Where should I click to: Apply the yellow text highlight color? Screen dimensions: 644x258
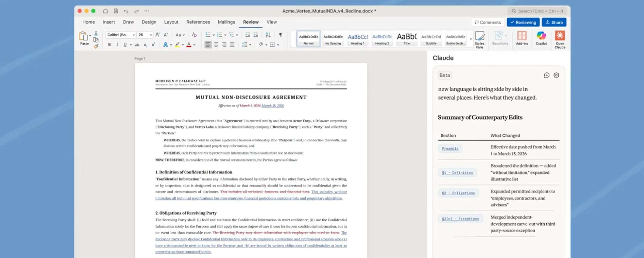tap(177, 45)
